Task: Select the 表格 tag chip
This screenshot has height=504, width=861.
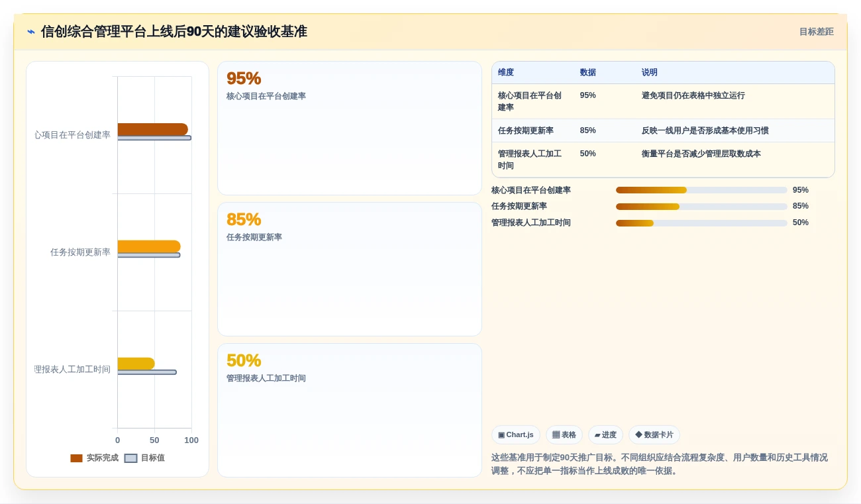Action: pos(564,435)
